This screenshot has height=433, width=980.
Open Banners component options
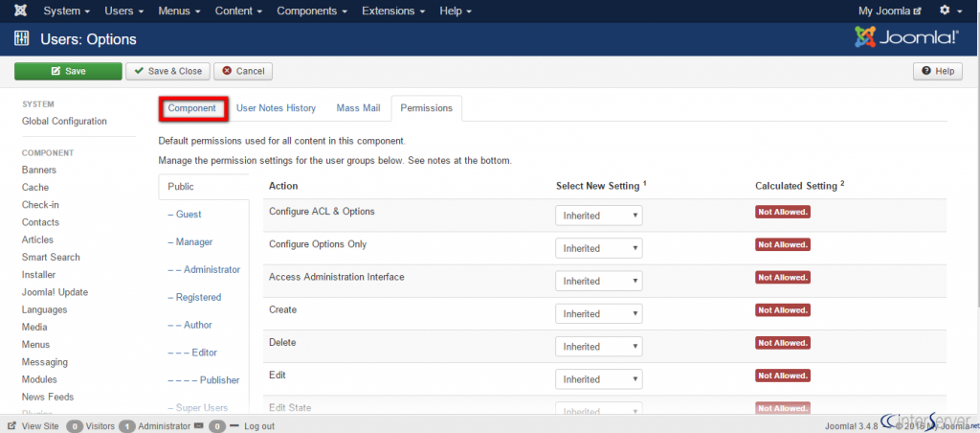[x=38, y=171]
